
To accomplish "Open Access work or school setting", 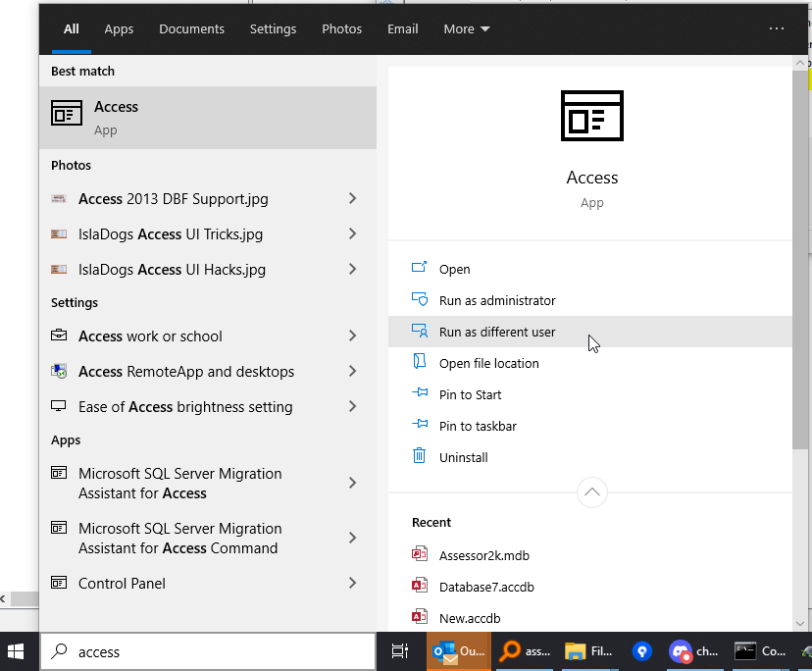I will [208, 335].
